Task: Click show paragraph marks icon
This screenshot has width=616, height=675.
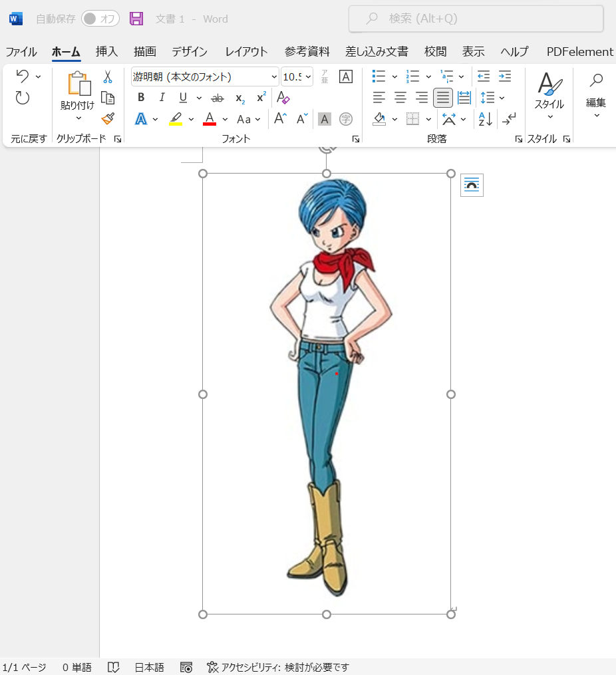Action: click(509, 119)
